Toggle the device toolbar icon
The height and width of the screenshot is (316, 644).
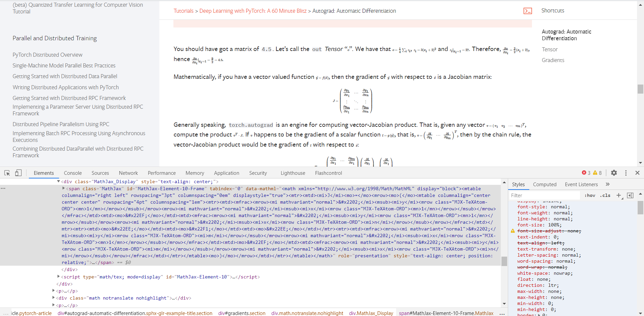(x=18, y=173)
